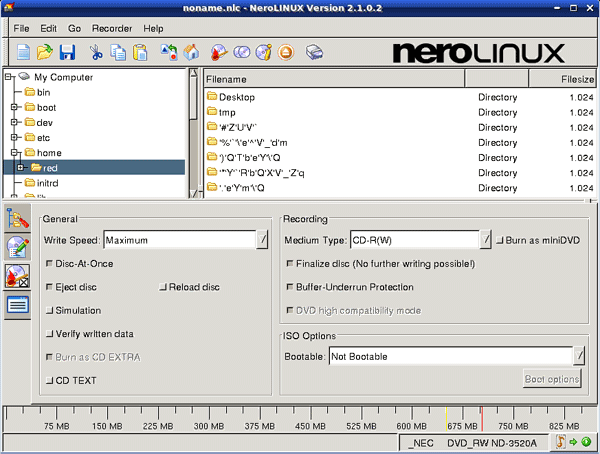The height and width of the screenshot is (454, 600).
Task: Click the yellow marker on capacity ruler
Action: (446, 419)
